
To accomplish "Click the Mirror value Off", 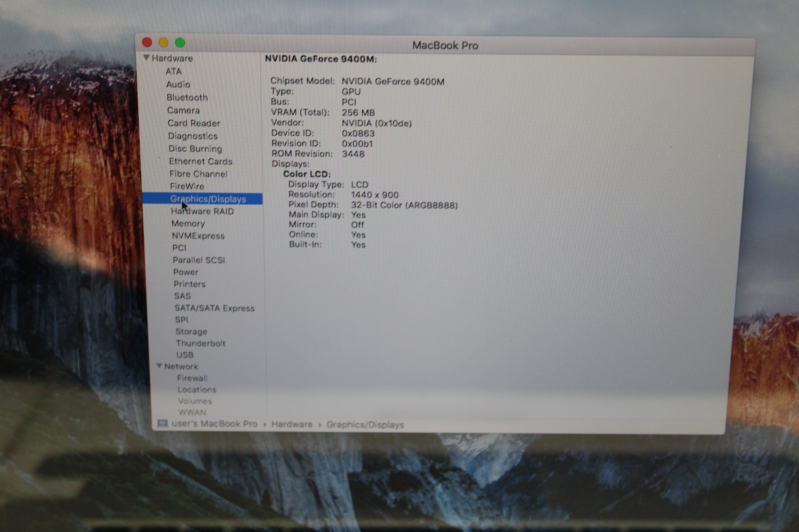I will (x=358, y=225).
